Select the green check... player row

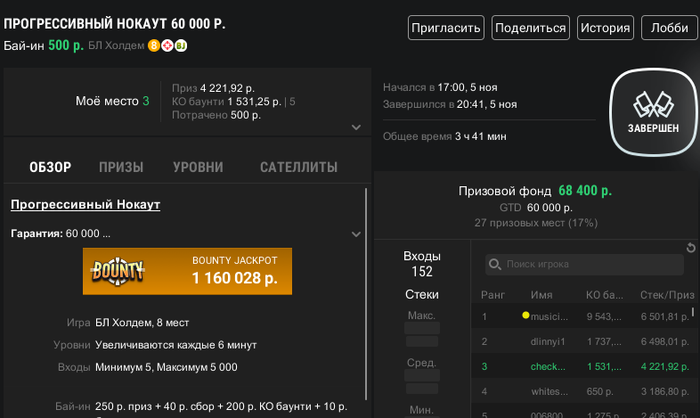click(583, 366)
